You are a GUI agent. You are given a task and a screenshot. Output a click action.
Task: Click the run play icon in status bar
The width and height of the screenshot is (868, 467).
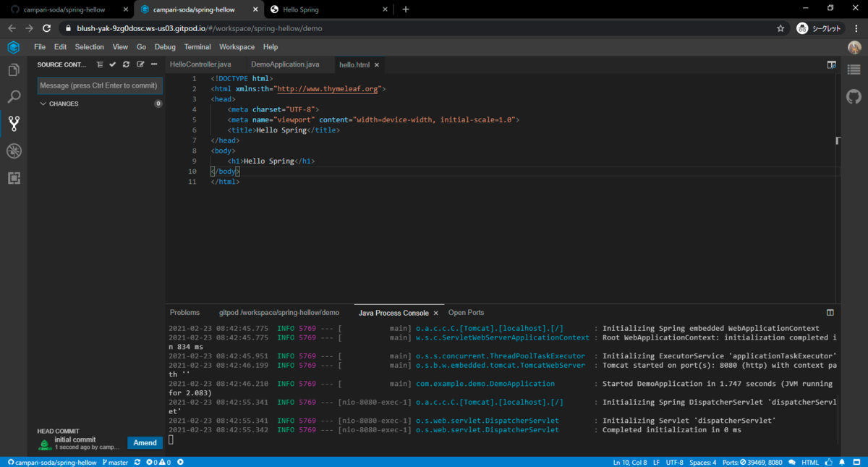[181, 462]
